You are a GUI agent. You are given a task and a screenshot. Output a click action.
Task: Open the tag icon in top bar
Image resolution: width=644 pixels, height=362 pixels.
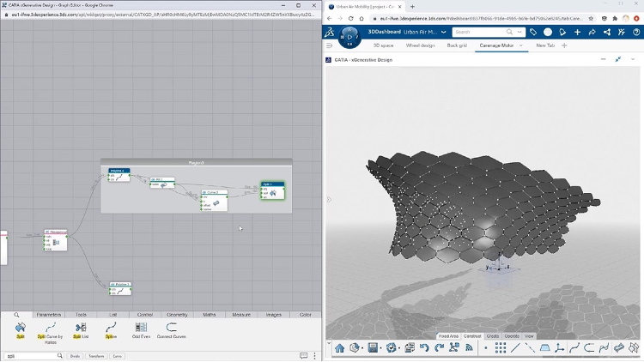click(533, 32)
